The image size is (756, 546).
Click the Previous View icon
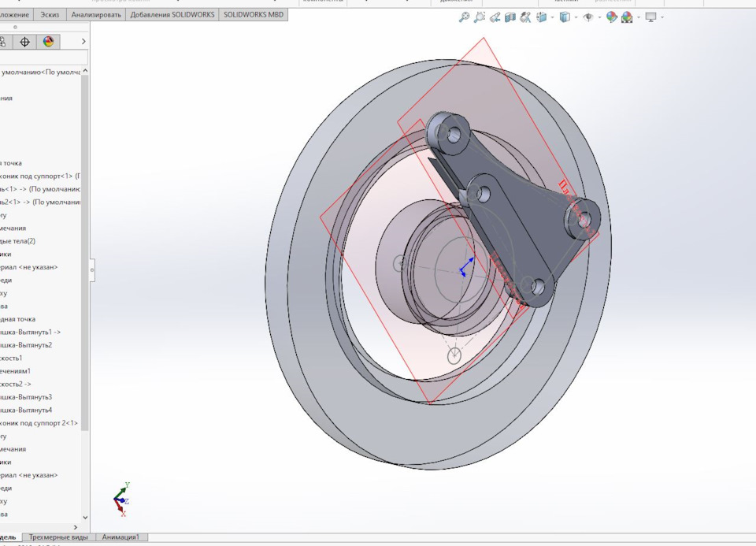click(495, 17)
